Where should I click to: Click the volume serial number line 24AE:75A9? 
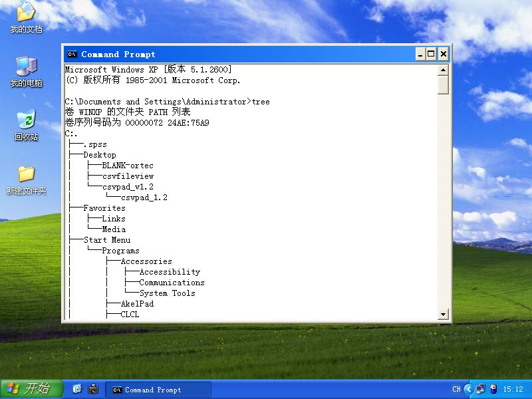137,122
